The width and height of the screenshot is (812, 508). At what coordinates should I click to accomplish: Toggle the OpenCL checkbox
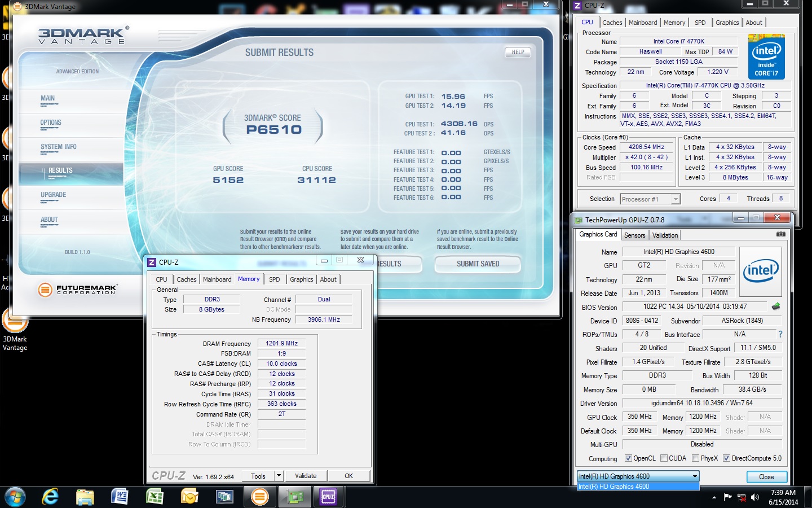click(628, 458)
